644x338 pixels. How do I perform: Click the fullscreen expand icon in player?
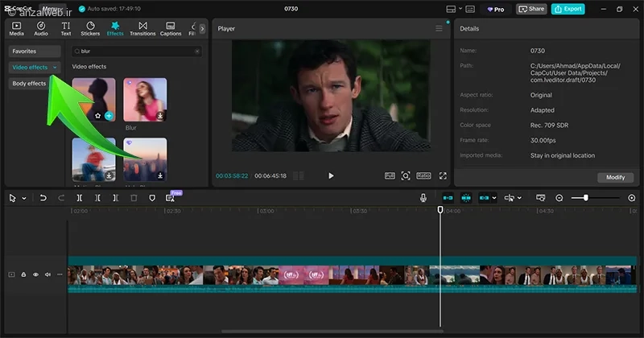[443, 175]
